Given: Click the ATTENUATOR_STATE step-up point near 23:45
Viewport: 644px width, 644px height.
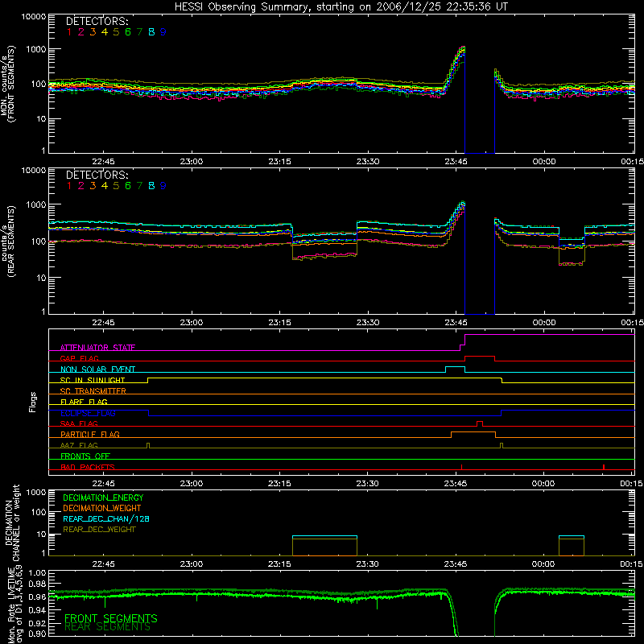Looking at the screenshot, I should pos(462,342).
